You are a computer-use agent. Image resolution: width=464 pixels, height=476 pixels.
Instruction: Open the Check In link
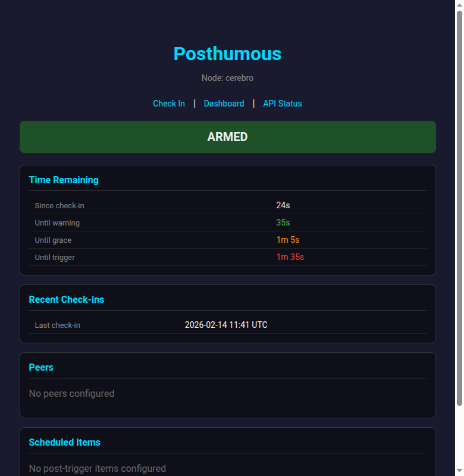point(168,104)
